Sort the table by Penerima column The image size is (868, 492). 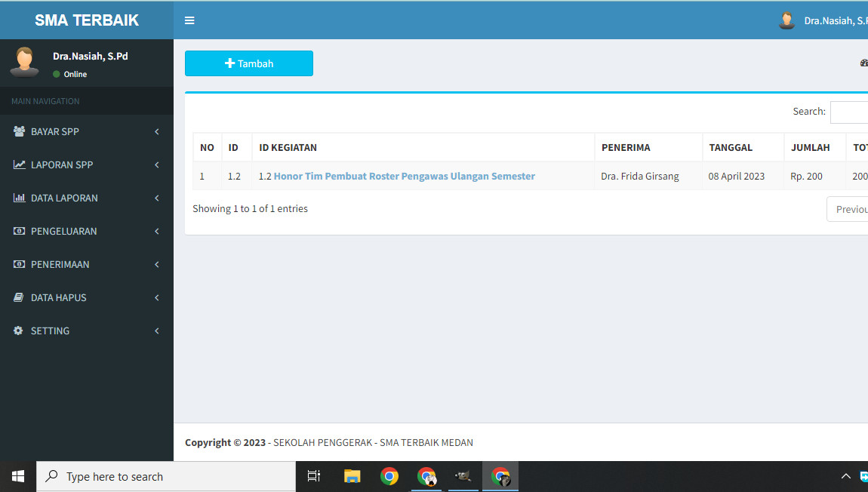coord(626,147)
